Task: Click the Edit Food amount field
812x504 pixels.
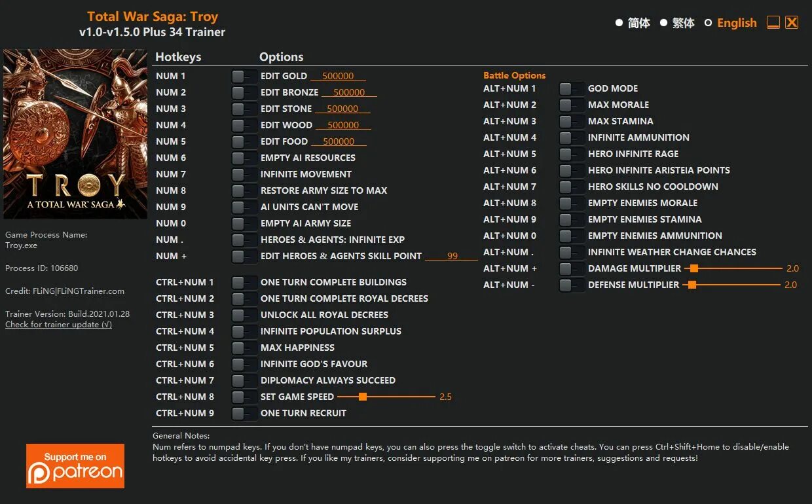Action: click(x=339, y=142)
